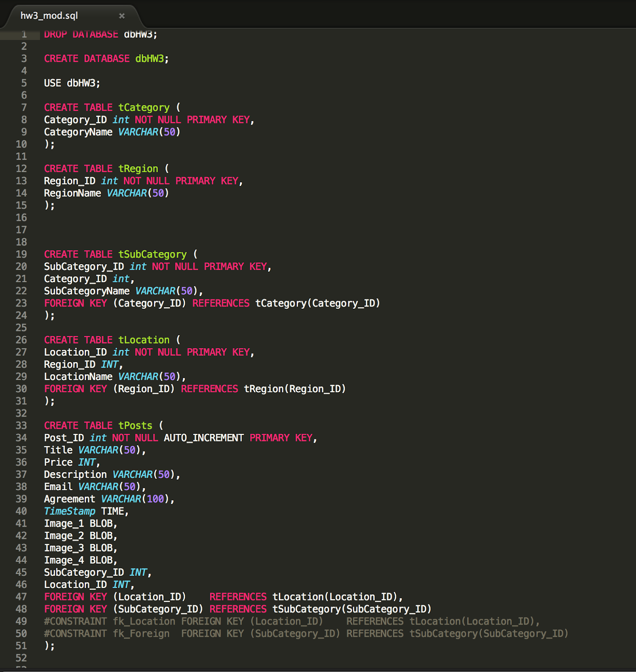Click 'Category_ID int NOT NULL PRIMARY KEY,' line
This screenshot has height=672, width=636.
(x=149, y=120)
